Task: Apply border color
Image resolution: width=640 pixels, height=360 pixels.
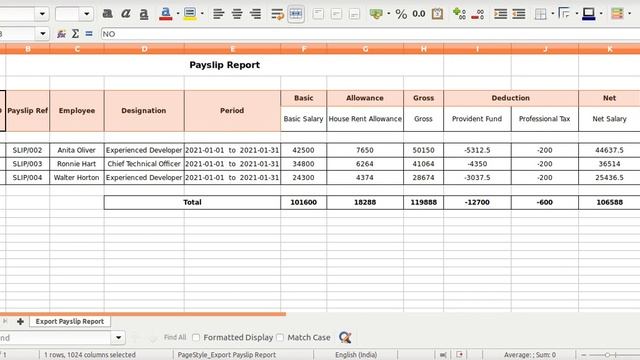Action: [x=589, y=14]
